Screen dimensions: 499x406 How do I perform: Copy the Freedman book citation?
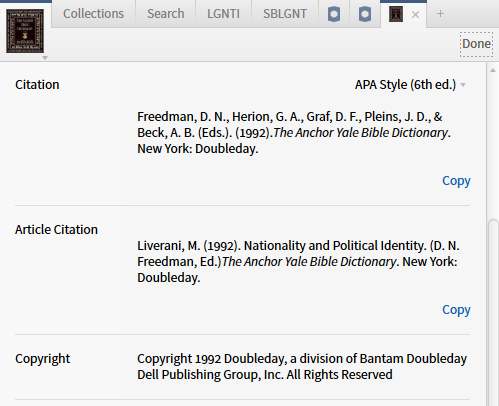456,181
